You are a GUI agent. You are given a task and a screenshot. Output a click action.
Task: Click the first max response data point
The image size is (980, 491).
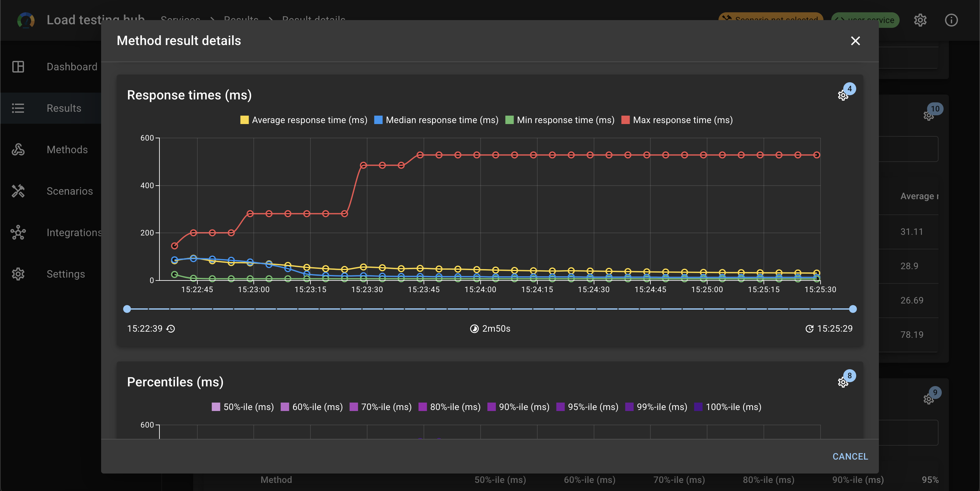point(174,246)
